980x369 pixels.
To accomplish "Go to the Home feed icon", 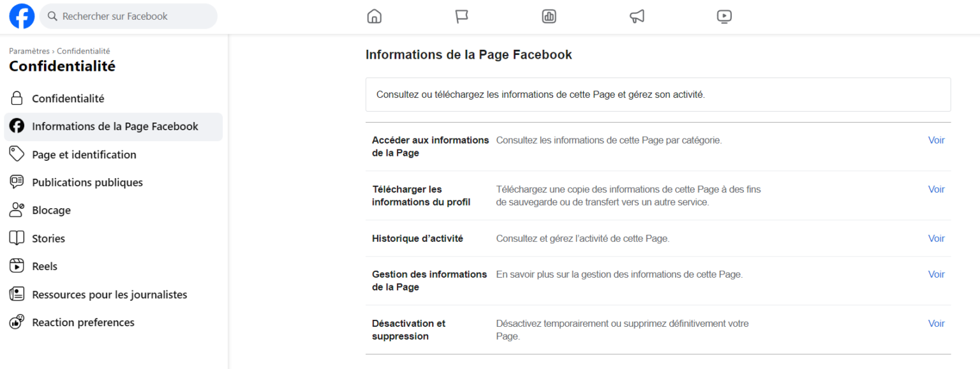I will (x=375, y=17).
